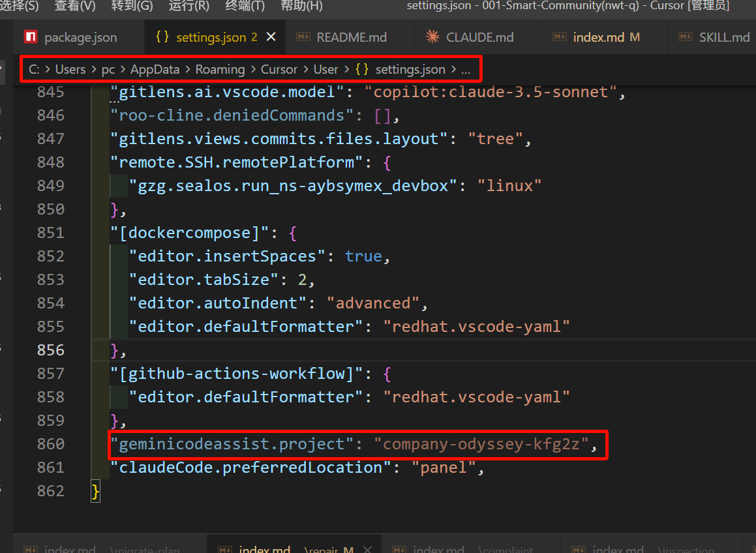Click the markdown icon on top index.md tab

[x=559, y=37]
